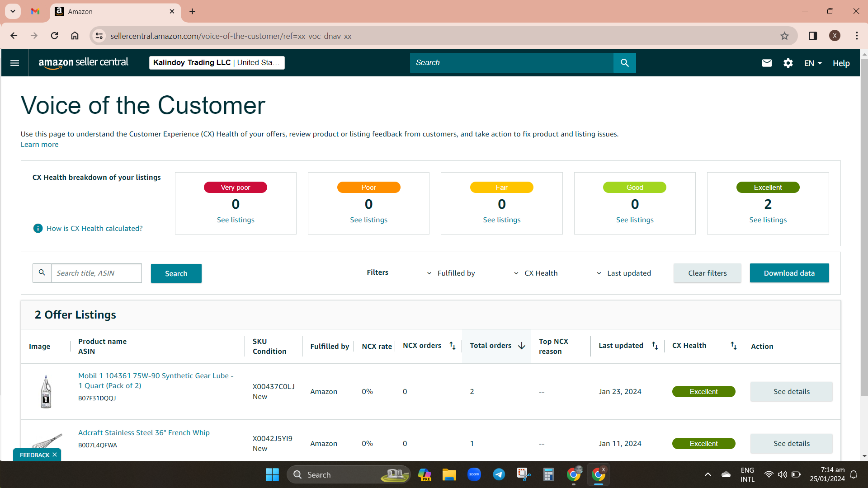Bookmark this page with the star

(x=784, y=36)
